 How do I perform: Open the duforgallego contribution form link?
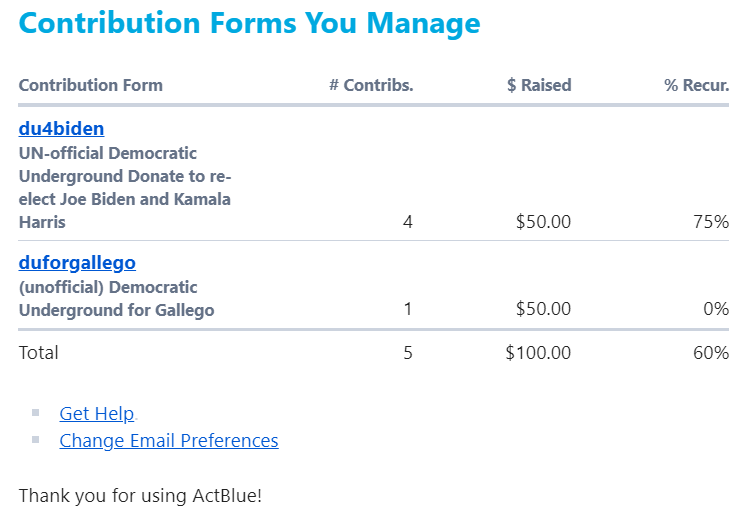(x=77, y=263)
